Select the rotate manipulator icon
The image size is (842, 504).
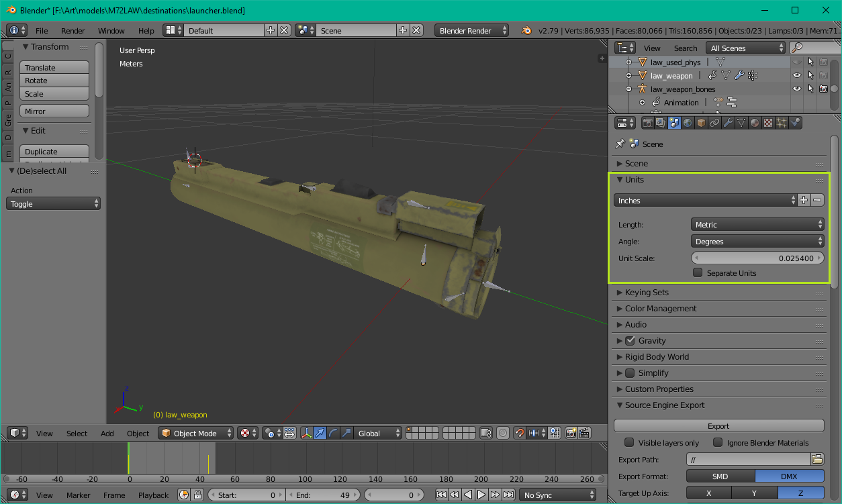tap(334, 434)
